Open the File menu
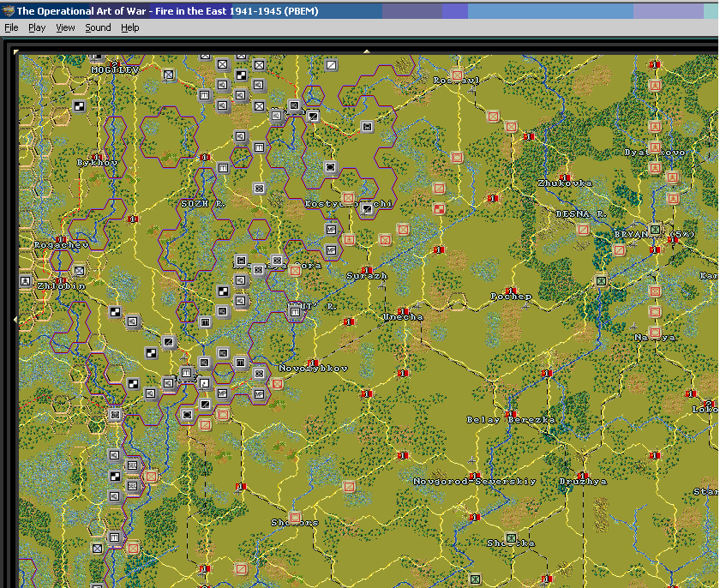720x588 pixels. pos(11,27)
